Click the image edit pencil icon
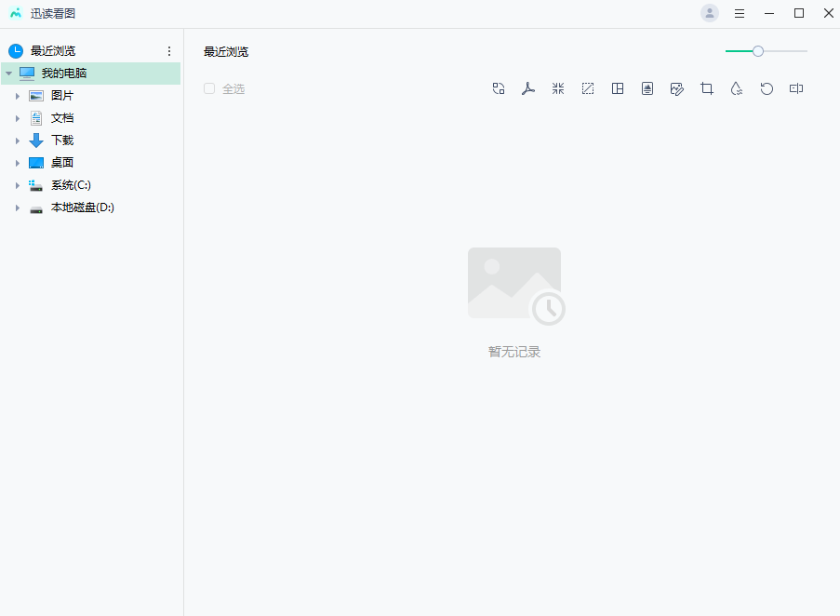This screenshot has width=840, height=616. [677, 89]
